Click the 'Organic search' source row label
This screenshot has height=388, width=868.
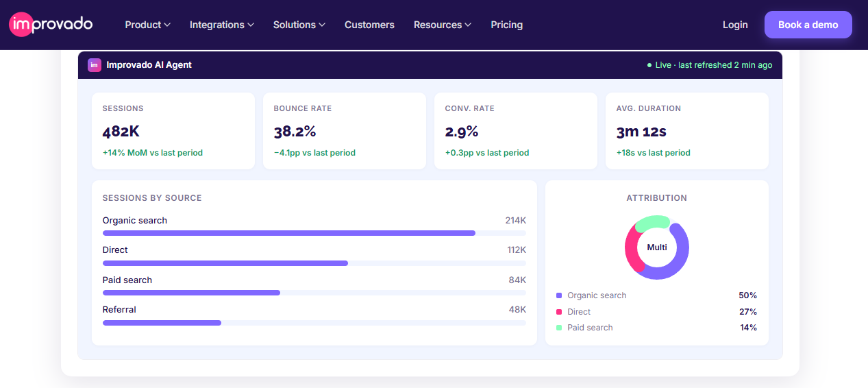pyautogui.click(x=135, y=221)
